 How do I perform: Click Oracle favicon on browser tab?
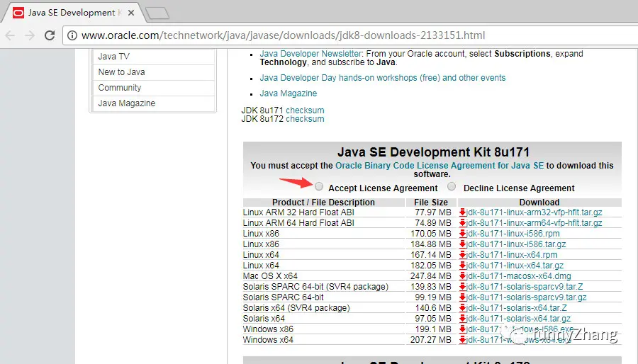click(18, 13)
